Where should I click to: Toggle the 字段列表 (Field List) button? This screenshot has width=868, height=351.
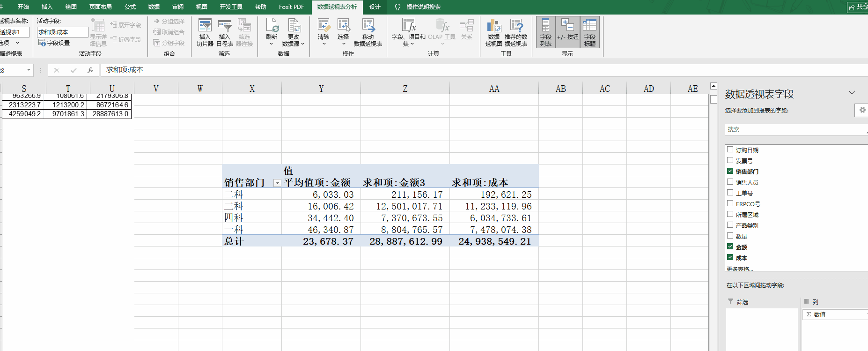[546, 32]
